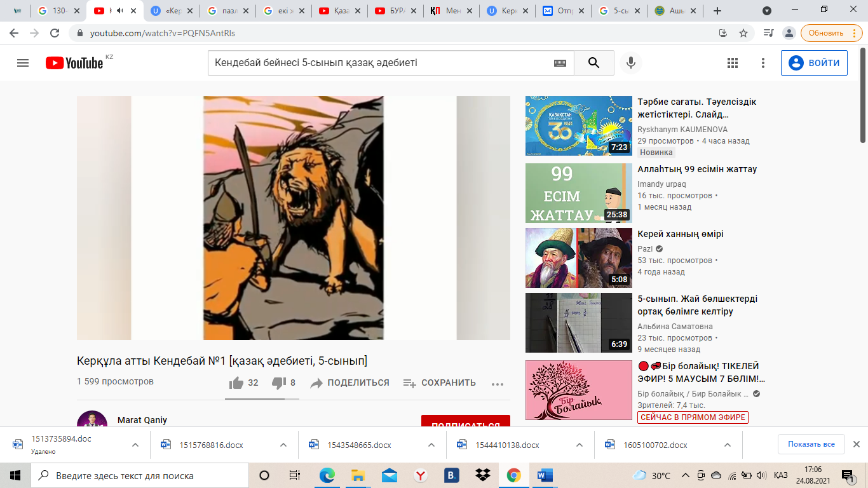This screenshot has height=488, width=868.
Task: Open the system volume tray icon
Action: pyautogui.click(x=760, y=475)
